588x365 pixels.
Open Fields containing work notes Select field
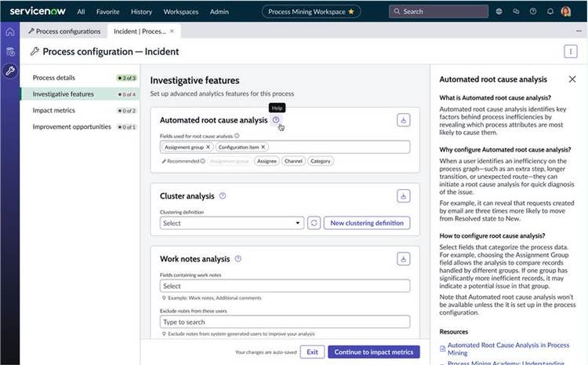click(285, 287)
